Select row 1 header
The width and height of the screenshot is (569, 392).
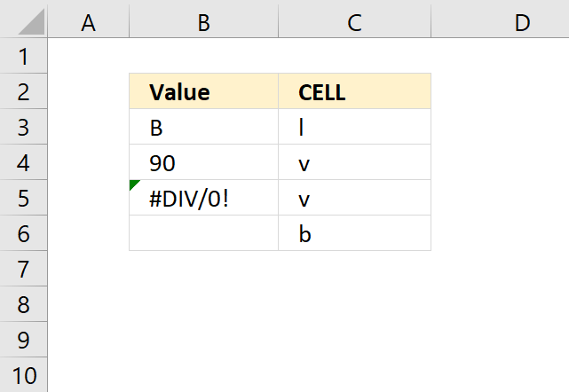pyautogui.click(x=23, y=57)
